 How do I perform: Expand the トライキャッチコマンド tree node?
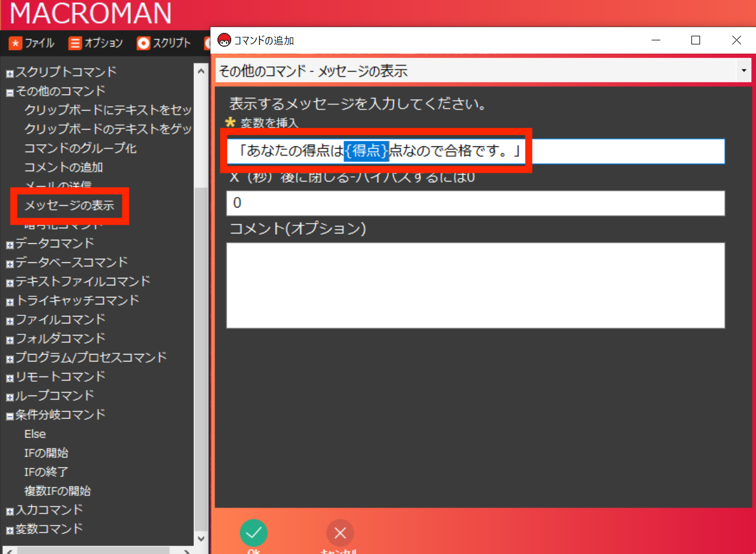pos(10,302)
